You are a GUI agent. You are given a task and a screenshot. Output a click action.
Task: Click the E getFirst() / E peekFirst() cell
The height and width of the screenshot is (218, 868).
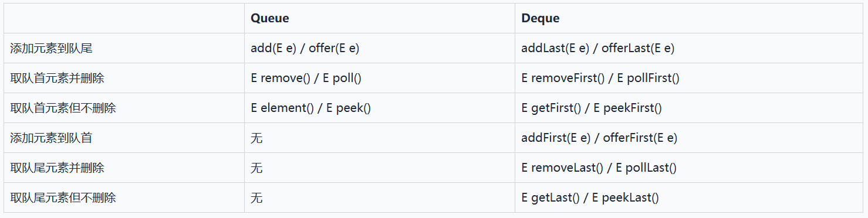pyautogui.click(x=689, y=108)
